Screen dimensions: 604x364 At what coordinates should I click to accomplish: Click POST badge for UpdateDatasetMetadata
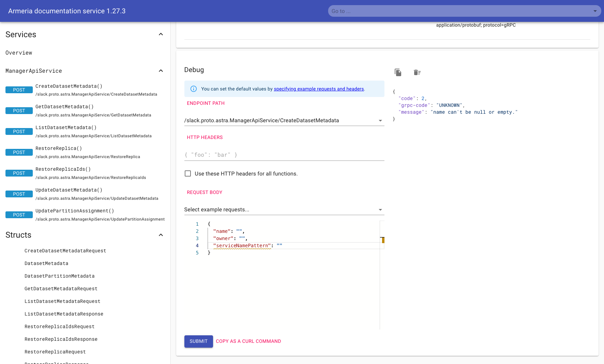coord(19,194)
